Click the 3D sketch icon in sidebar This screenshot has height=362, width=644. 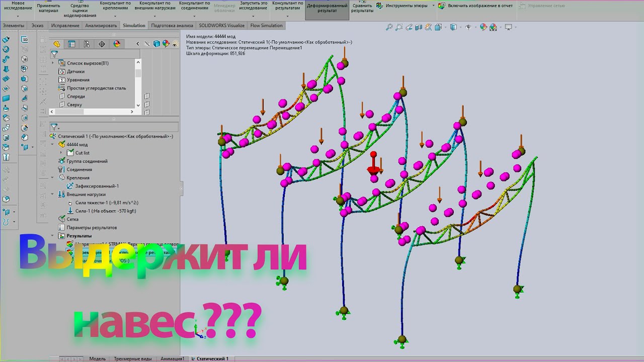point(25,39)
